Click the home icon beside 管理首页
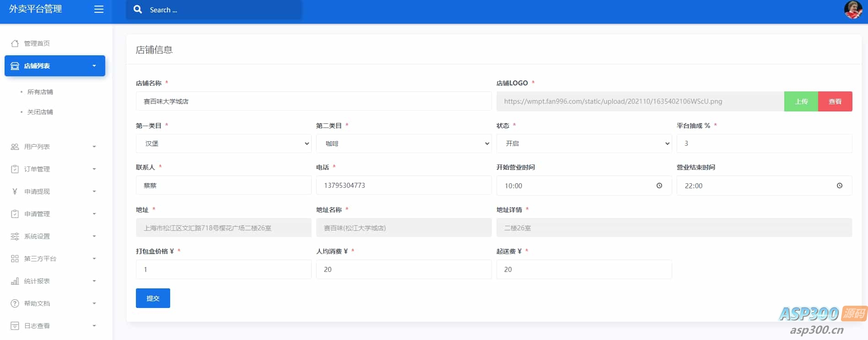This screenshot has width=868, height=340. 15,43
